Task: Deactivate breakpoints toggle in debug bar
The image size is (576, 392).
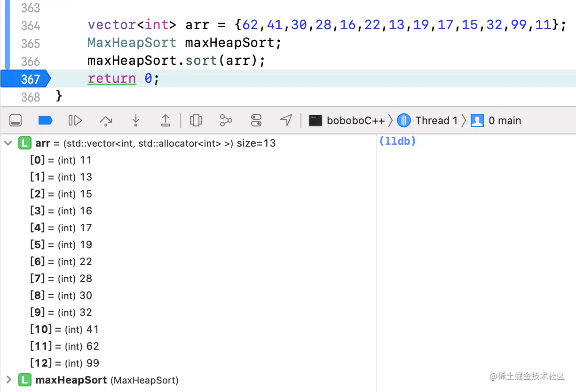Action: click(x=45, y=121)
